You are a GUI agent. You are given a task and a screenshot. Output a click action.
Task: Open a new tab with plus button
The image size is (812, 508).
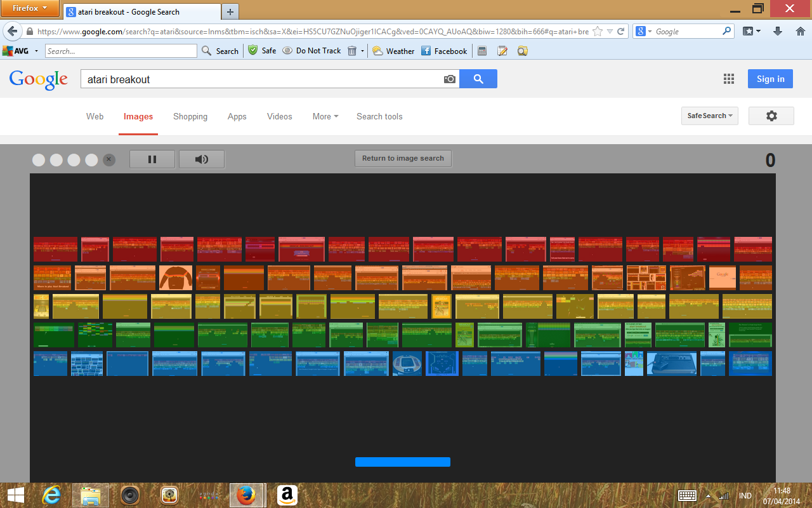point(230,12)
